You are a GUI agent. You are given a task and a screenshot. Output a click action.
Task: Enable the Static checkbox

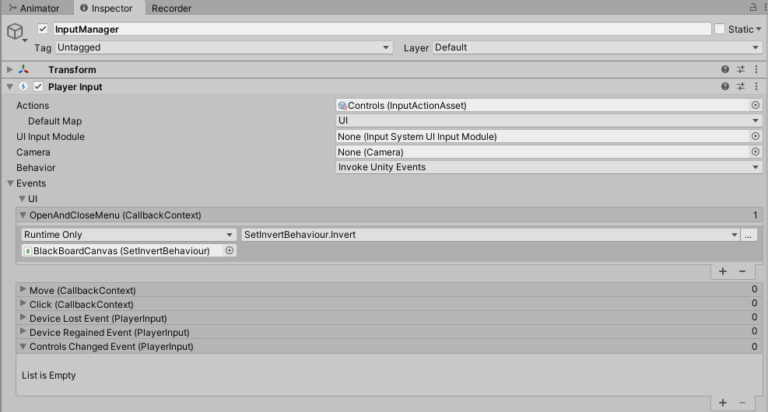point(719,29)
